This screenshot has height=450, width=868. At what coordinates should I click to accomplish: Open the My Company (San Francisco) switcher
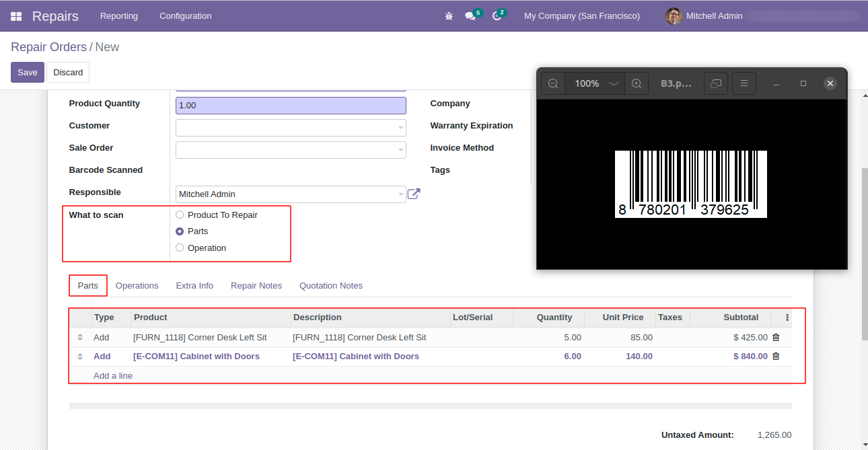(582, 16)
